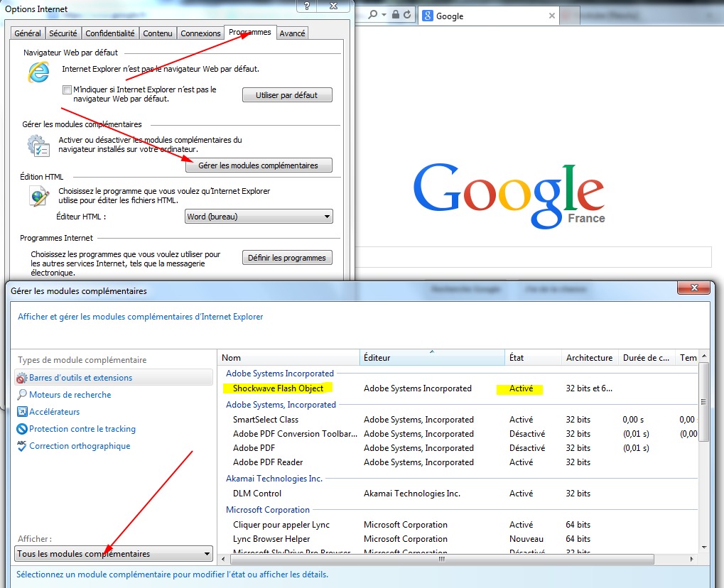Click the Google search input field
This screenshot has width=724, height=588.
point(534,257)
